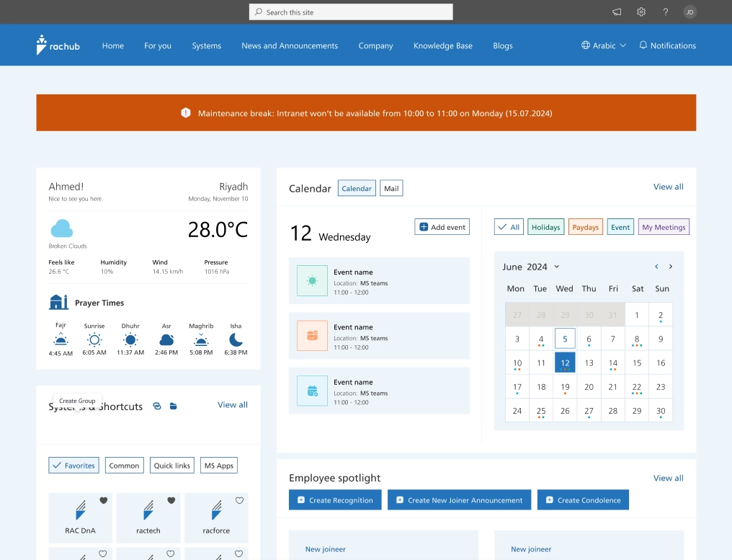Favorite racforce with heart icon
The height and width of the screenshot is (560, 732).
[x=239, y=500]
